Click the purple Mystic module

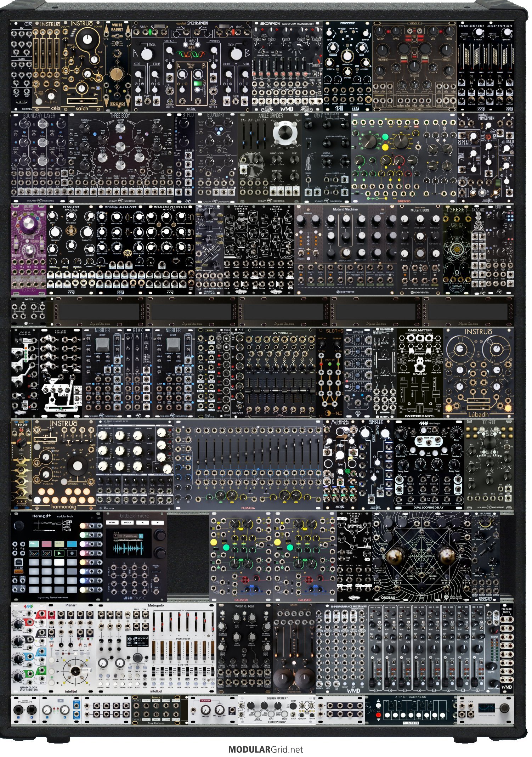(29, 250)
